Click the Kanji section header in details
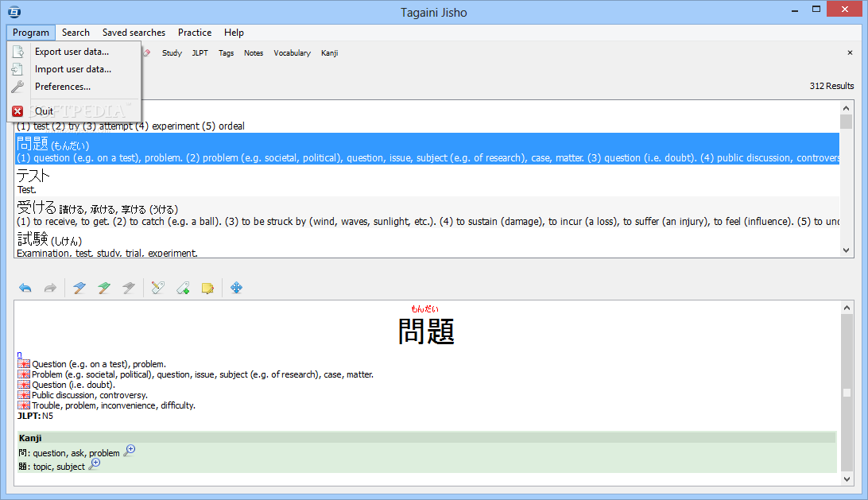Viewport: 868px width, 500px height. pyautogui.click(x=426, y=438)
